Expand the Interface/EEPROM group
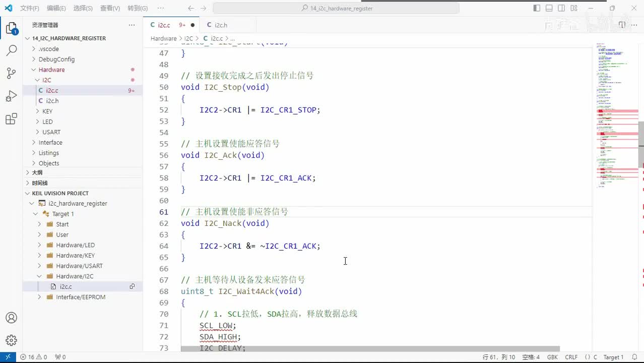 pos(81,297)
